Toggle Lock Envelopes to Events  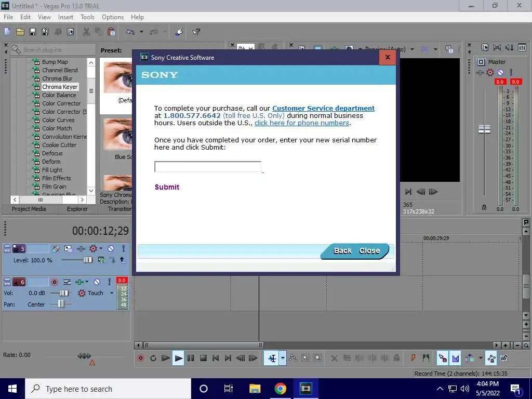491,358
